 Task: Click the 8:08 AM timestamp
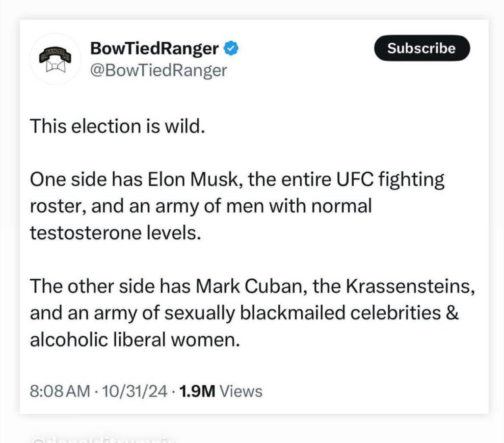click(59, 391)
